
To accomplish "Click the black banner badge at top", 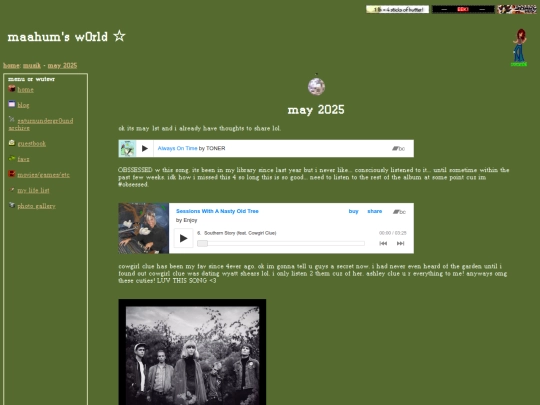I will [463, 10].
